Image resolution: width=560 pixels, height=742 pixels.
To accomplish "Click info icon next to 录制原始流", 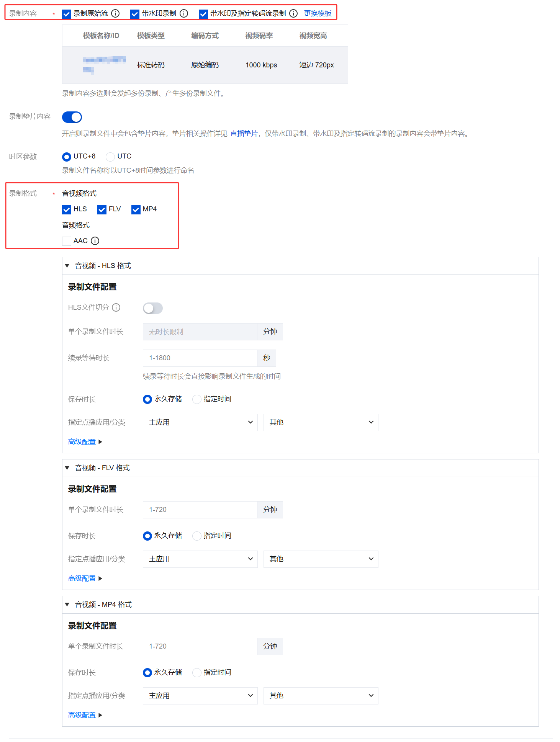I will [x=115, y=13].
